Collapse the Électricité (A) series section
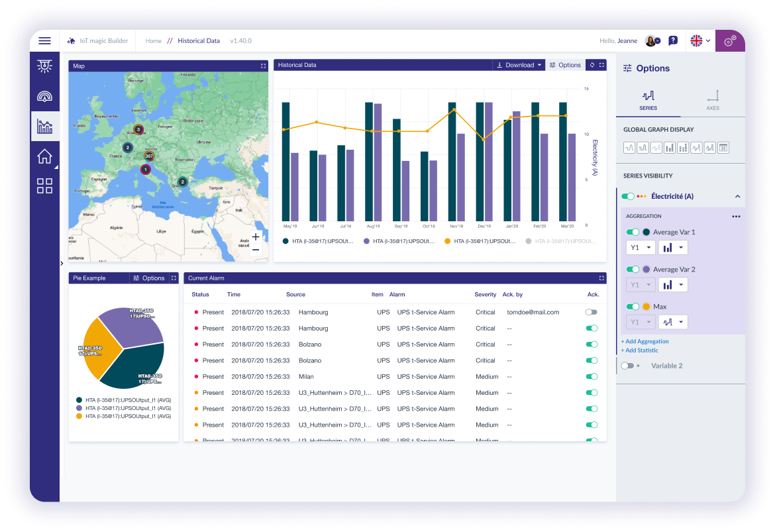Screen dimensions: 775x532 737,196
